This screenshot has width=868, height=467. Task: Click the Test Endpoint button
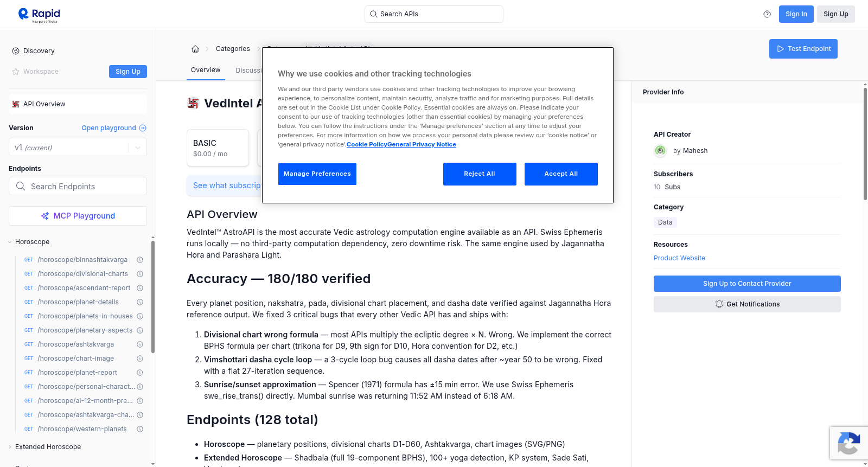point(803,49)
